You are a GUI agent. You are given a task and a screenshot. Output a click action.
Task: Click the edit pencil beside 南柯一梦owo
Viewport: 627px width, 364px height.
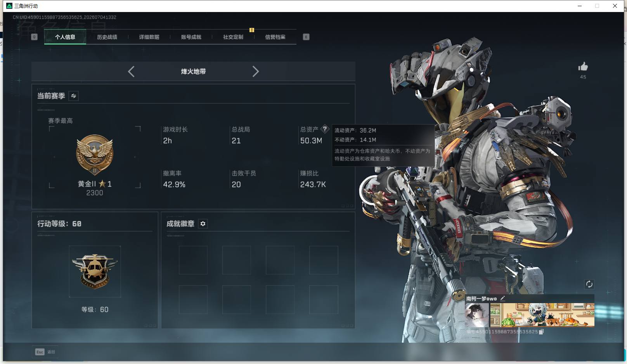click(502, 298)
